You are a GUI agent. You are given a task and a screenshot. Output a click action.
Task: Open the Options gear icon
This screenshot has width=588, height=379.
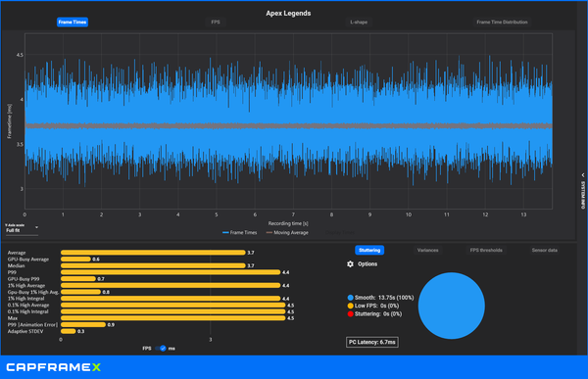tap(350, 263)
